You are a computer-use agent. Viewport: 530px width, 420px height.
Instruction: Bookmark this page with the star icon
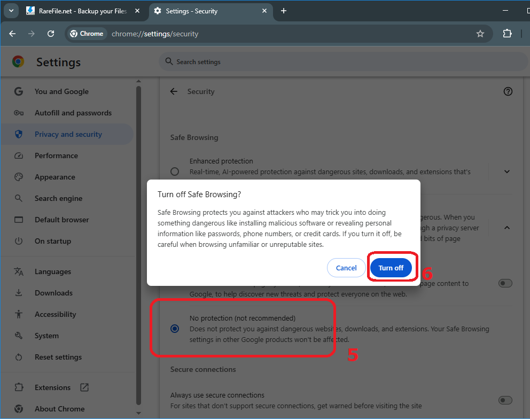(x=480, y=34)
